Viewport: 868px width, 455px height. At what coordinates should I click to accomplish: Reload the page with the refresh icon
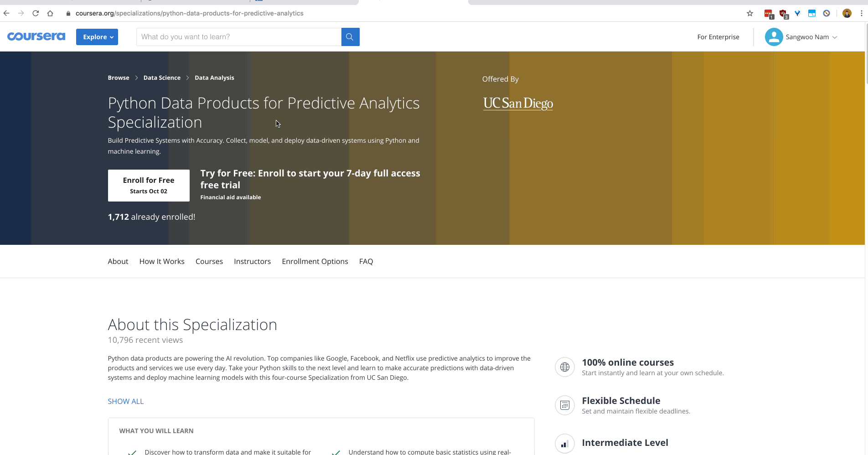click(36, 13)
